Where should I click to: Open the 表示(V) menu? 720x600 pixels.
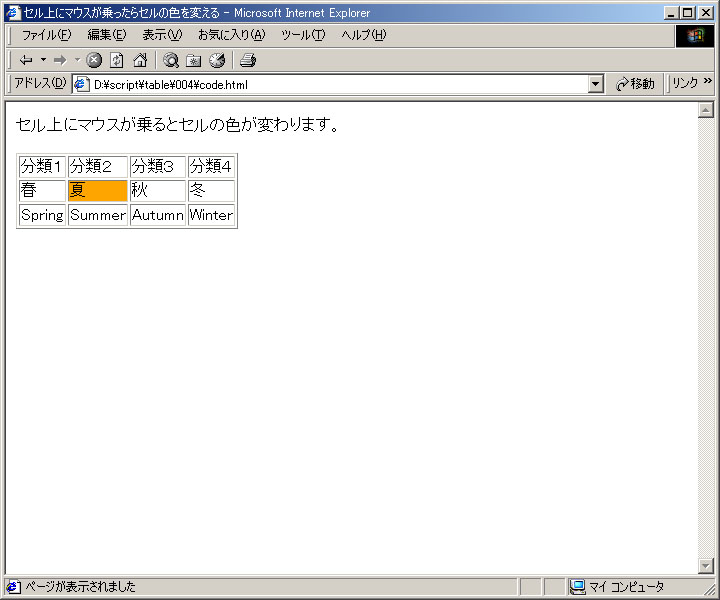click(x=162, y=35)
